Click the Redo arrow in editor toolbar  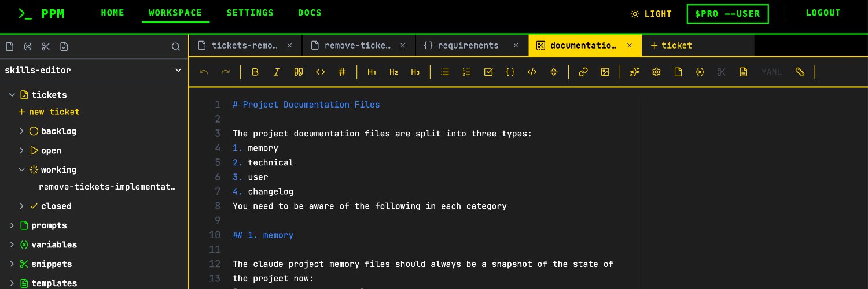point(226,72)
